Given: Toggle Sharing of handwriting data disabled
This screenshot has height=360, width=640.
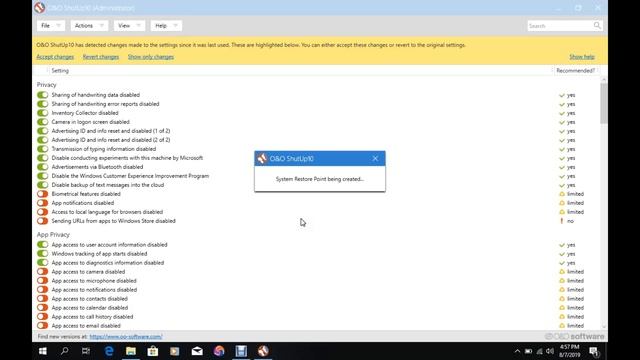Looking at the screenshot, I should (x=42, y=95).
